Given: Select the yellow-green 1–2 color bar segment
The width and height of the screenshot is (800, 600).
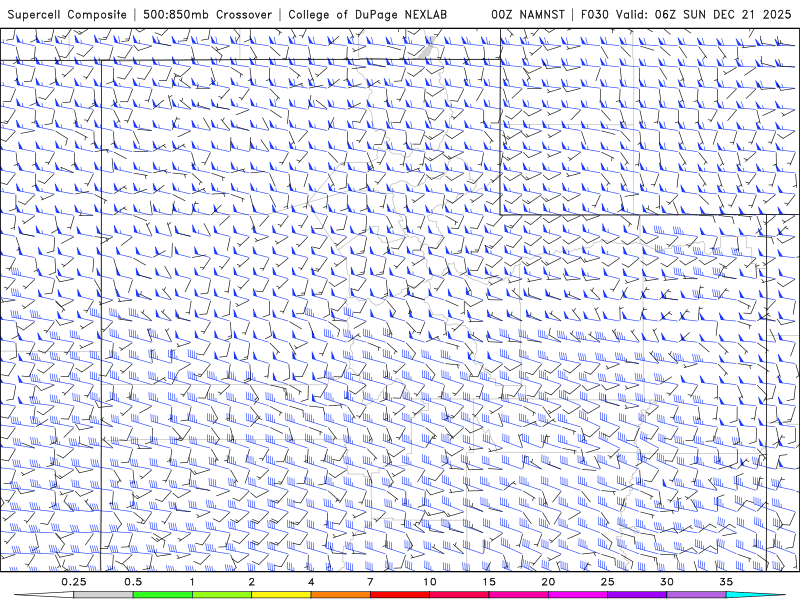Looking at the screenshot, I should click(x=222, y=595).
